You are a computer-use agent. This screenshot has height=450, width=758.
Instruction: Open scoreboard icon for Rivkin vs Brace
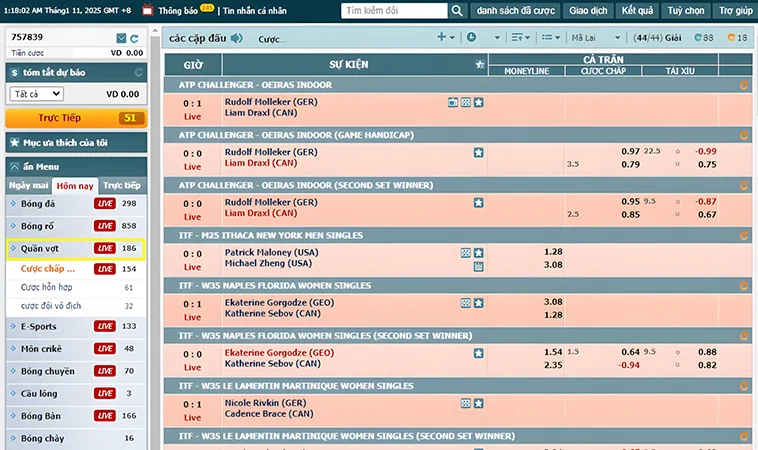[x=466, y=403]
